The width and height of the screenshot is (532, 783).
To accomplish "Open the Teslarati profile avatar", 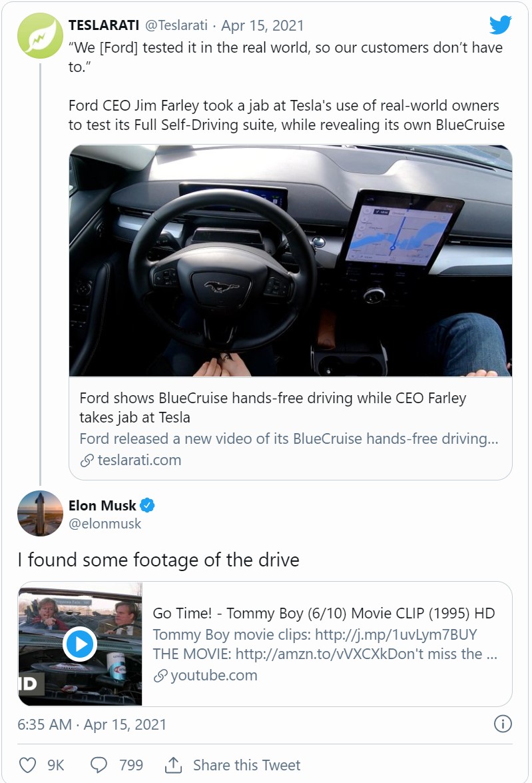I will [40, 36].
